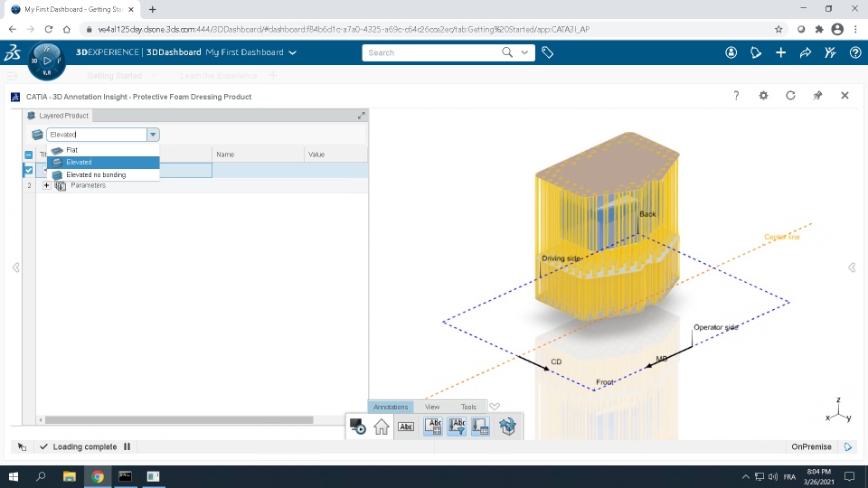Click the 3DS logo in the top bar
The width and height of the screenshot is (868, 488).
pos(12,52)
